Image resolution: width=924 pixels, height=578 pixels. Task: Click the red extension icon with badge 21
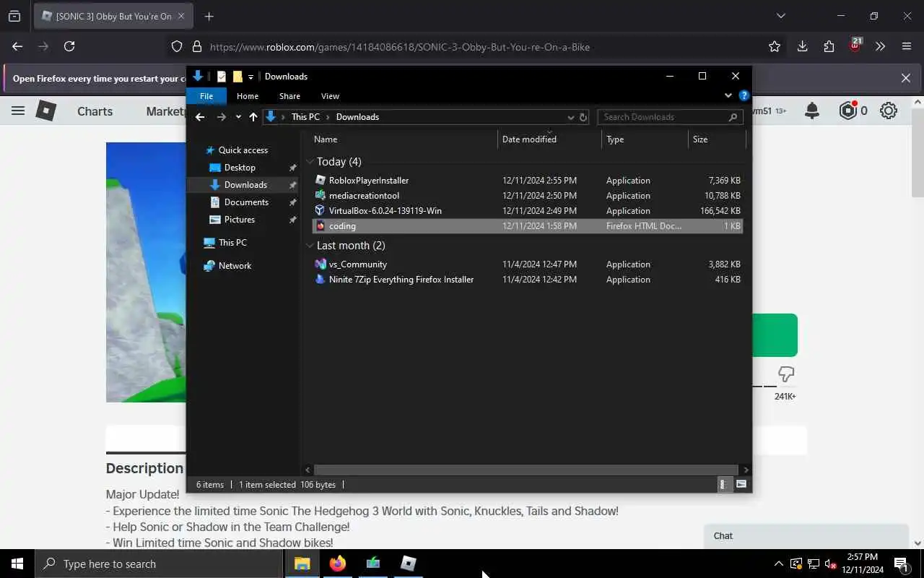[x=855, y=46]
